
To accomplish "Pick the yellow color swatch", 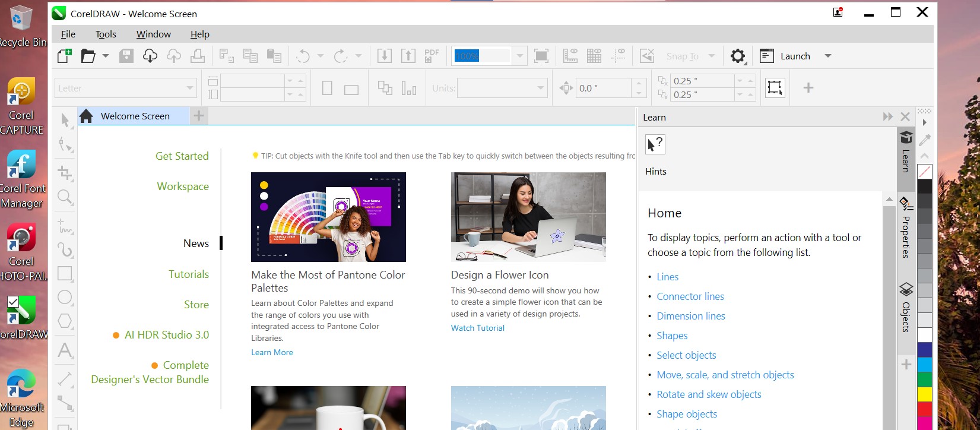I will 924,394.
